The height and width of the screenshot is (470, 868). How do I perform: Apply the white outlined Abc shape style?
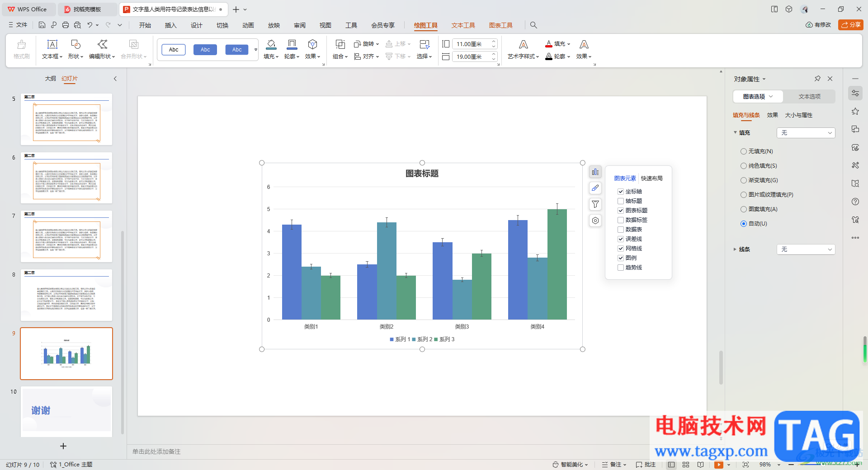tap(174, 50)
